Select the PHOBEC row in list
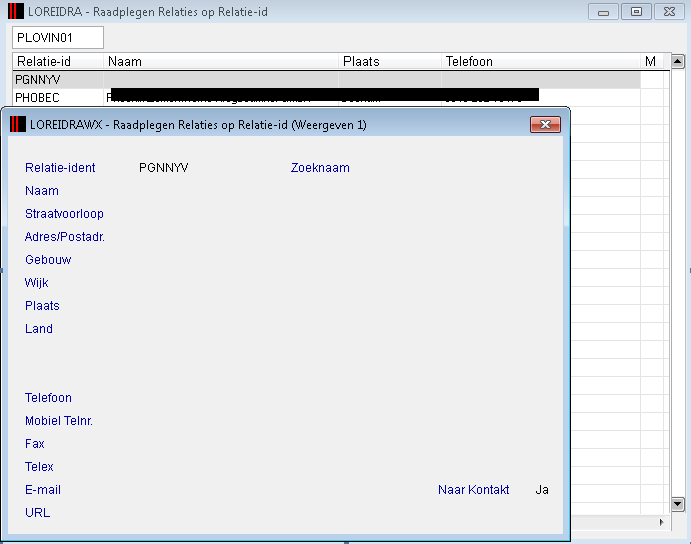The image size is (691, 544). click(326, 97)
